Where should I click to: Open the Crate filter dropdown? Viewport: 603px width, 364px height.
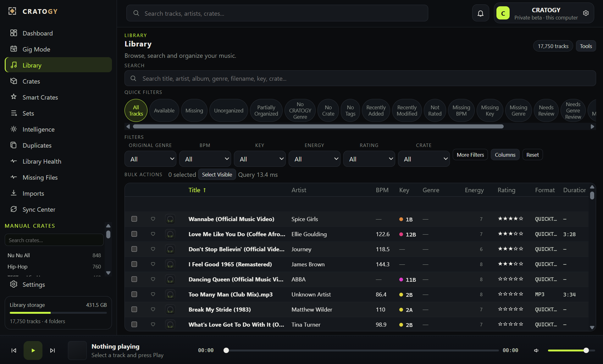click(x=424, y=159)
